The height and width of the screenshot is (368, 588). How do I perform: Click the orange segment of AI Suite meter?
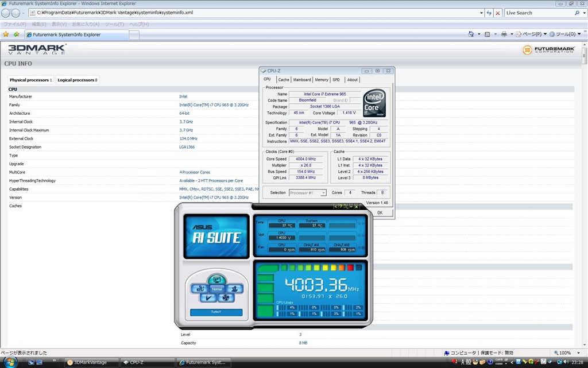(342, 268)
